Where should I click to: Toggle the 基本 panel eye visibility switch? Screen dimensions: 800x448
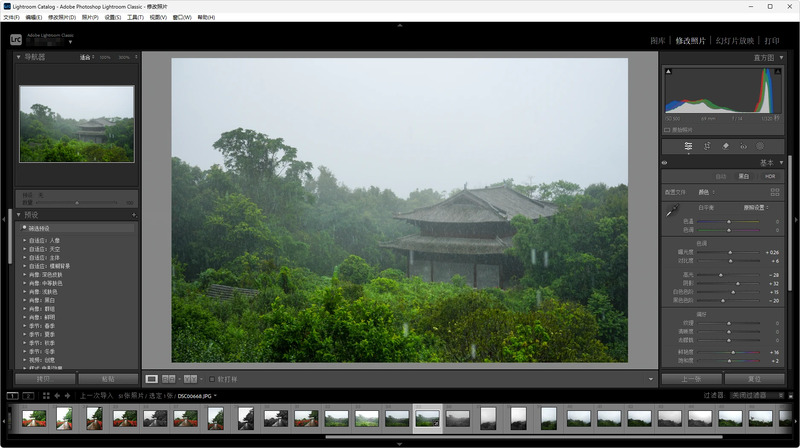(x=665, y=163)
